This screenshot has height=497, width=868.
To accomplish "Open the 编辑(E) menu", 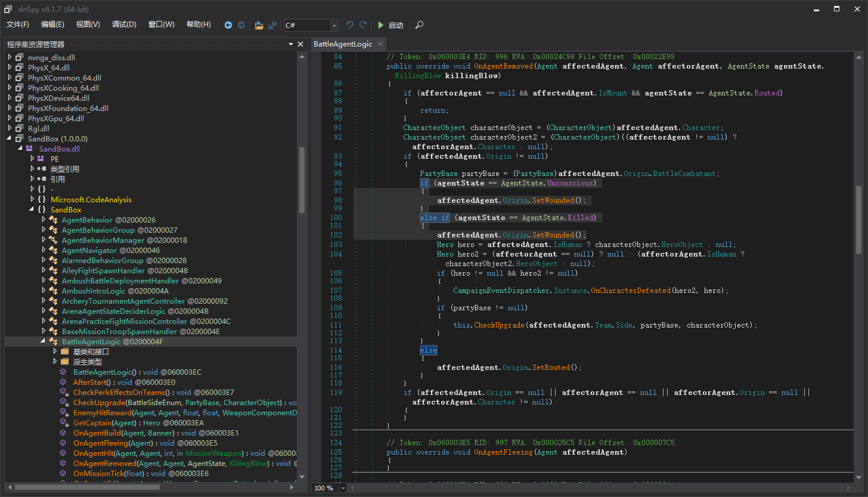I will [52, 24].
